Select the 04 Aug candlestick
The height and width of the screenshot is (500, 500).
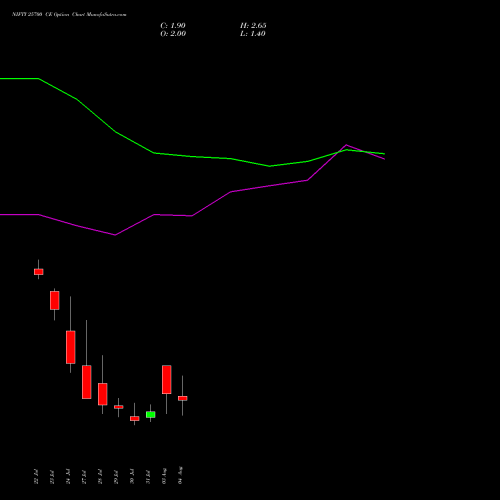point(183,398)
